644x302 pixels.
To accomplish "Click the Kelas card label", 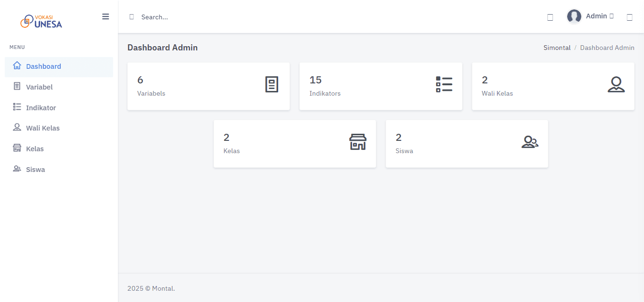I will (x=231, y=151).
